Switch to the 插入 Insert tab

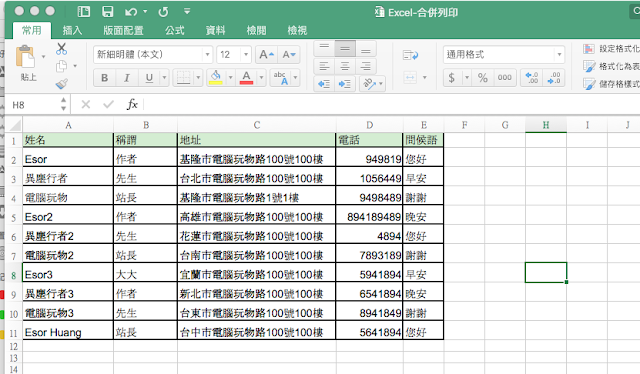(x=72, y=30)
